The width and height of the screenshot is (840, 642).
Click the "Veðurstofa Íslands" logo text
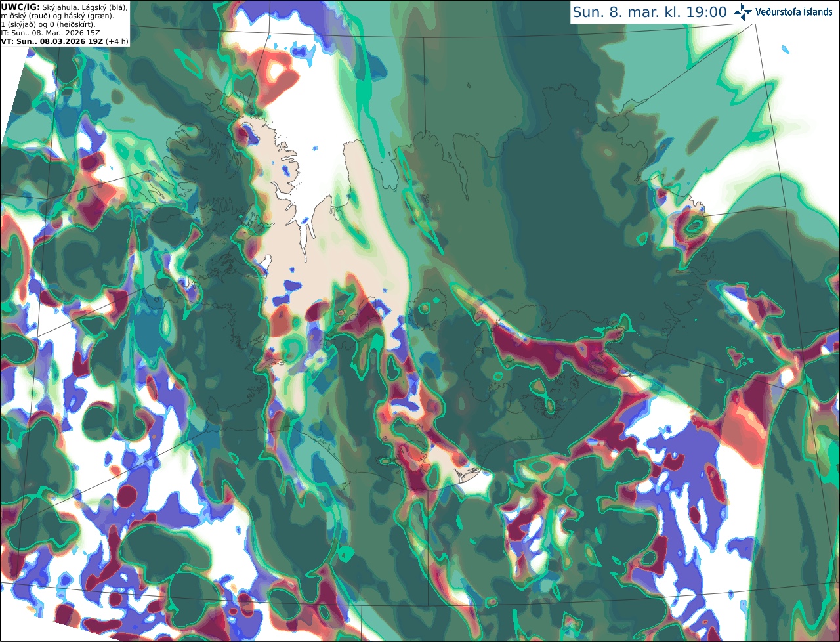(x=793, y=12)
